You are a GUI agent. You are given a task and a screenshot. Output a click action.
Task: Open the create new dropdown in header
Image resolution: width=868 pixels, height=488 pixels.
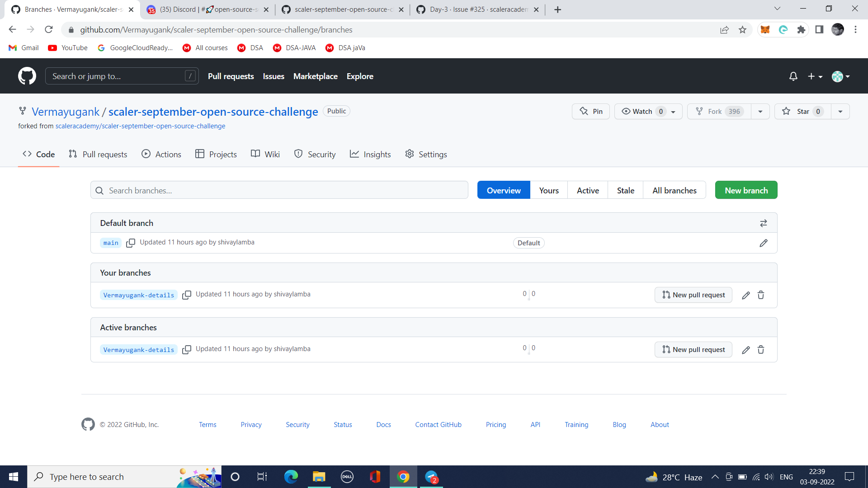click(815, 76)
